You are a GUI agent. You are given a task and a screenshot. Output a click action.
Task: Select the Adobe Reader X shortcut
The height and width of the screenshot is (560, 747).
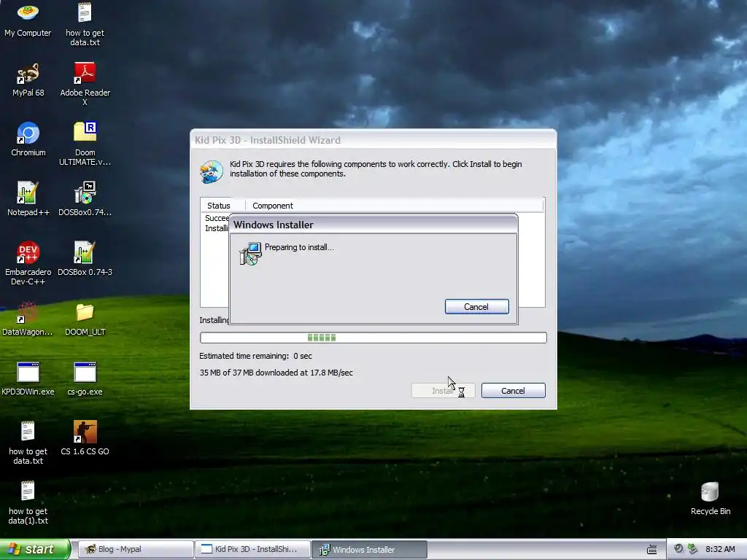pyautogui.click(x=85, y=85)
